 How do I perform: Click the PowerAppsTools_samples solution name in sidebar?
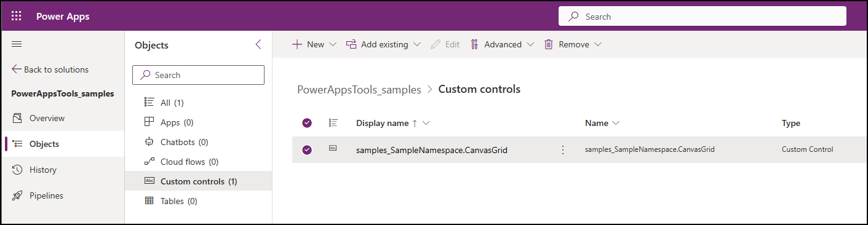pos(63,93)
